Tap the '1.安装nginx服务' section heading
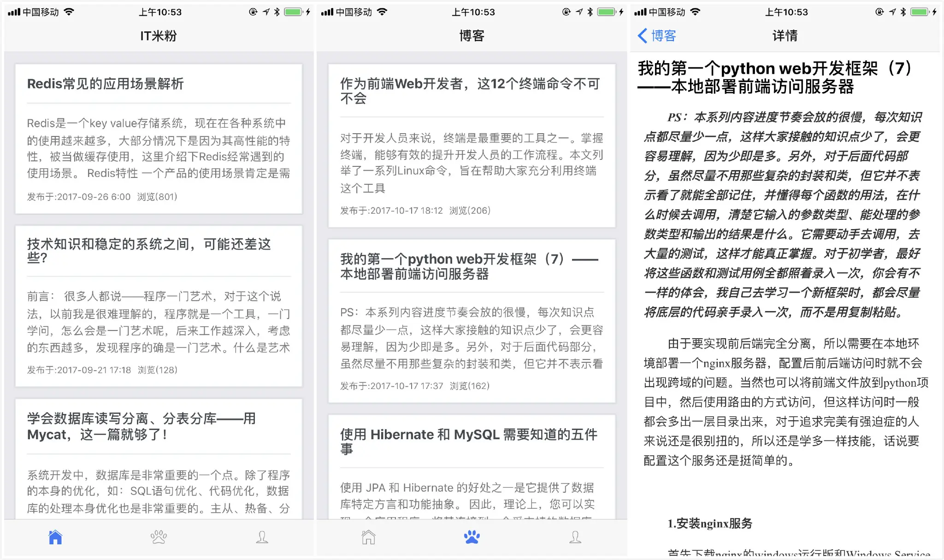The image size is (944, 560). tap(710, 524)
